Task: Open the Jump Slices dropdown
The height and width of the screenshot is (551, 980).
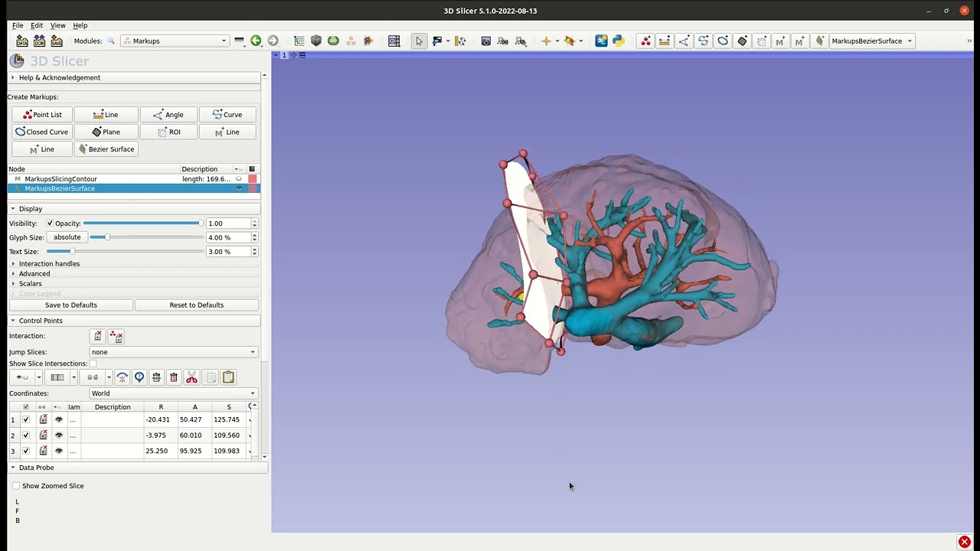Action: [x=173, y=352]
